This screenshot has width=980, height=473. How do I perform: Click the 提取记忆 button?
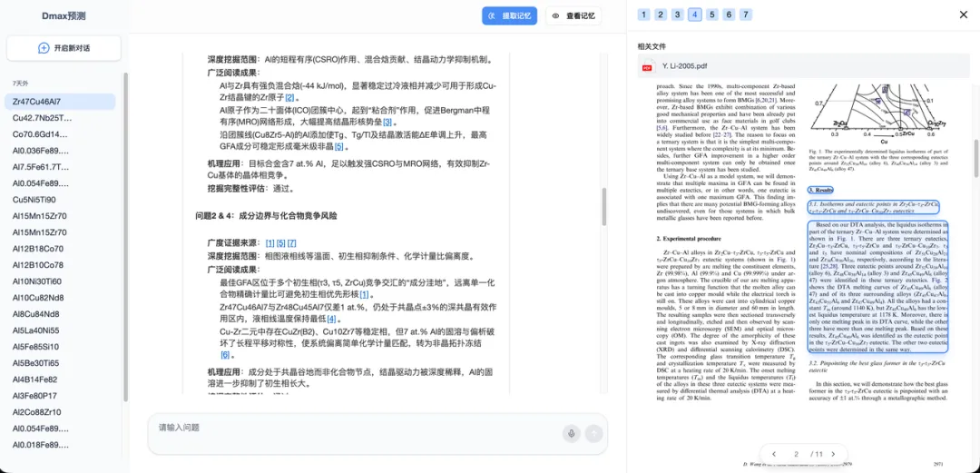point(509,16)
